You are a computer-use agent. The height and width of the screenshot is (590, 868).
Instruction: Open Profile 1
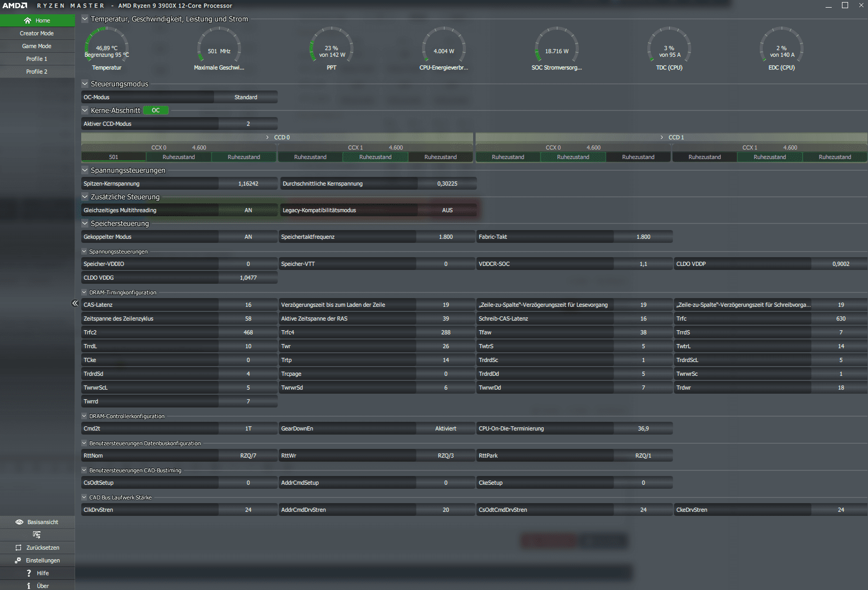37,59
